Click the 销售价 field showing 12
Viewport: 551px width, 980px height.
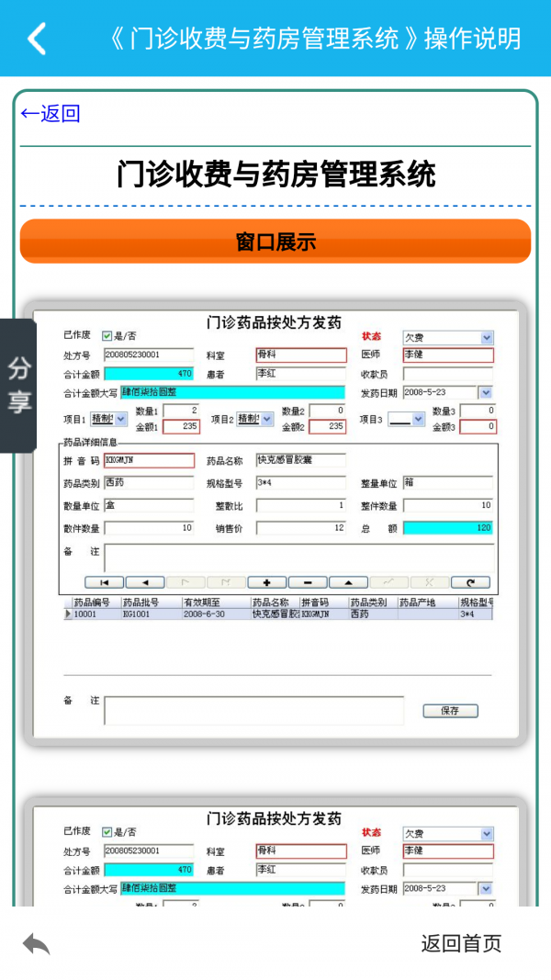pos(301,528)
